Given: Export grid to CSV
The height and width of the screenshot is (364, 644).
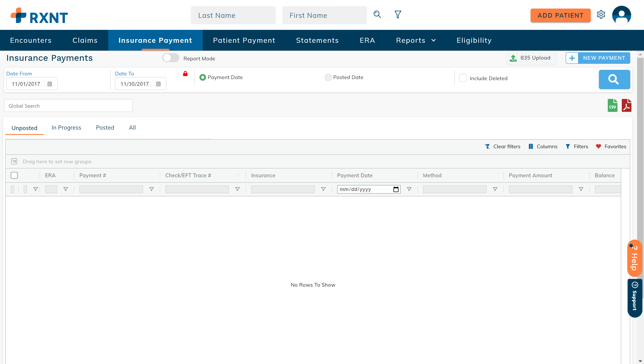Looking at the screenshot, I should point(612,105).
